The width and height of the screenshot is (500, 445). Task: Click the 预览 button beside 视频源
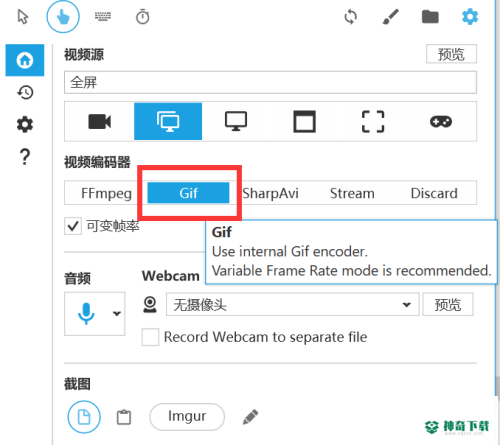[451, 54]
